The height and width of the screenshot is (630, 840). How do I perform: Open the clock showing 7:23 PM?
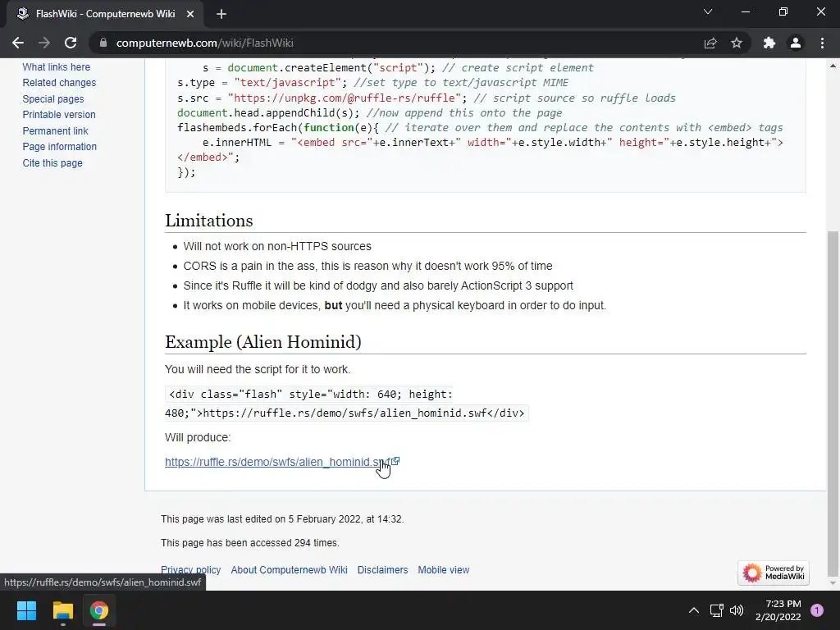click(x=778, y=610)
